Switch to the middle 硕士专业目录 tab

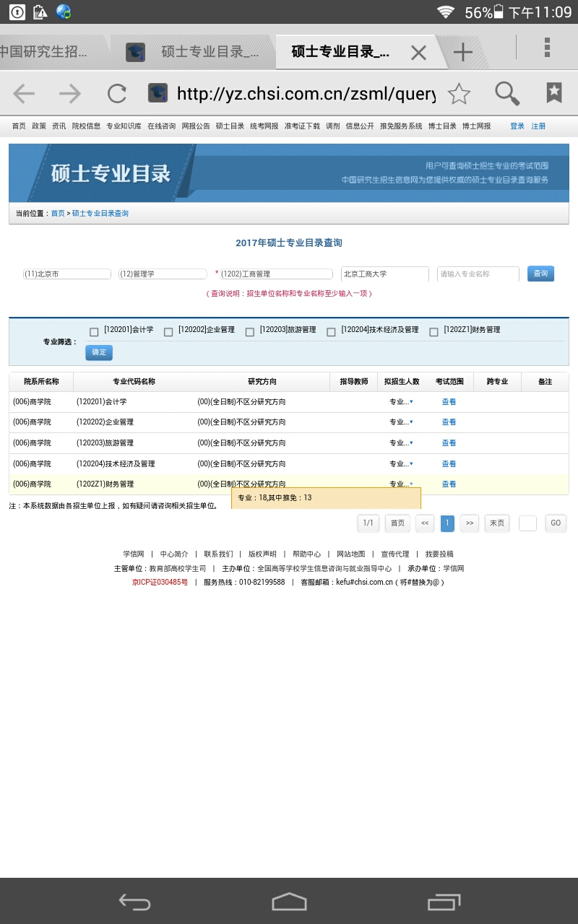point(195,52)
